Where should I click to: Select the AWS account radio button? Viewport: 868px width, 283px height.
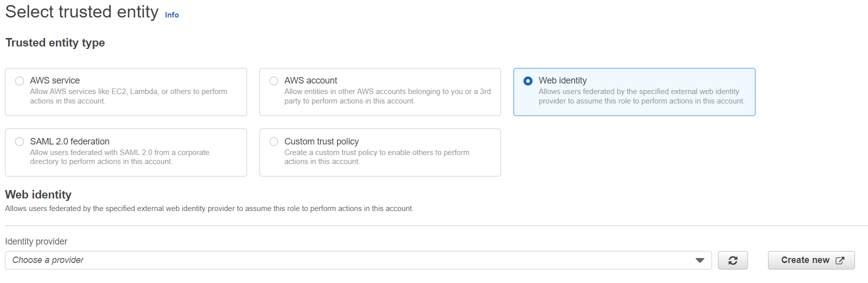(x=274, y=81)
